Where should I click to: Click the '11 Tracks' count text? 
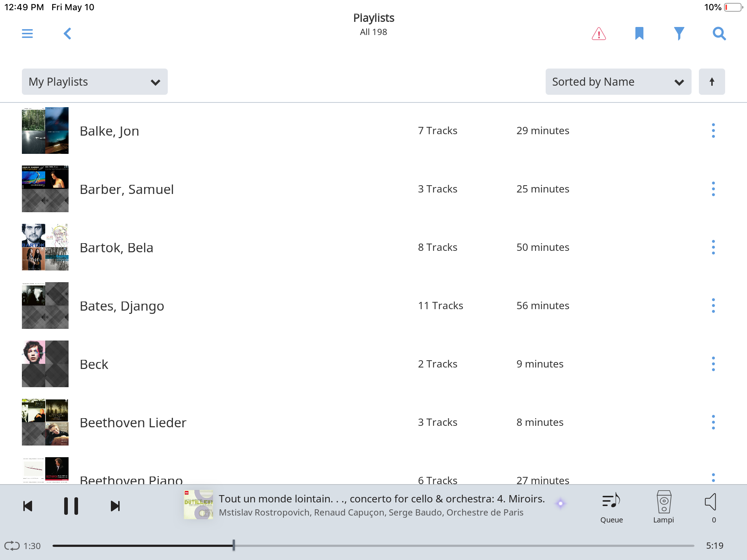click(440, 306)
